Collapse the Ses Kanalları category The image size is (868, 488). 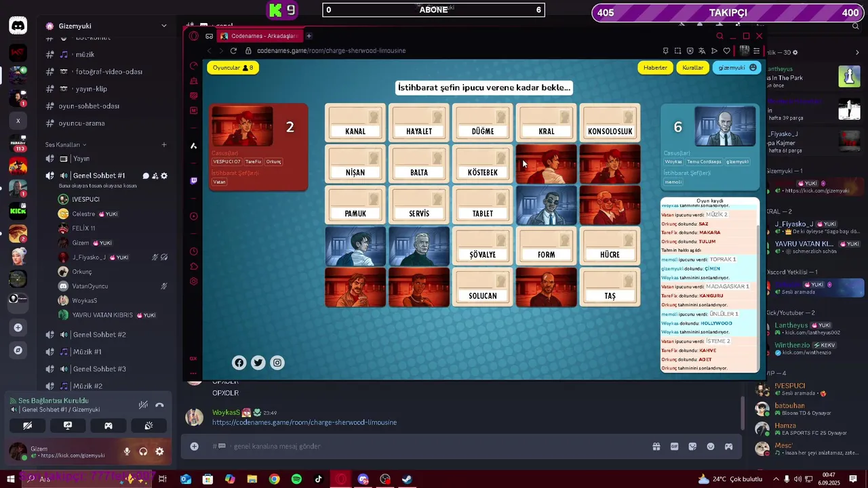[x=65, y=144]
